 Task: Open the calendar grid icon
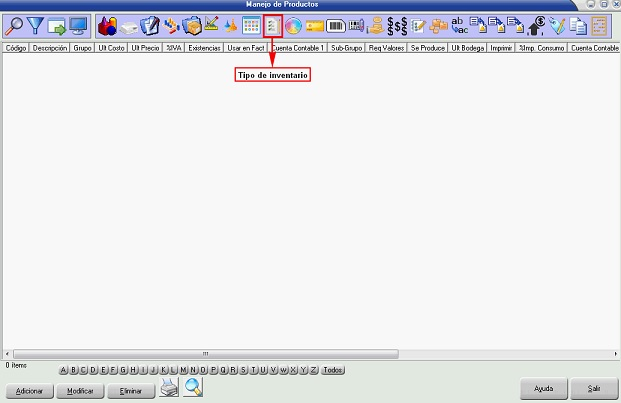pyautogui.click(x=251, y=26)
